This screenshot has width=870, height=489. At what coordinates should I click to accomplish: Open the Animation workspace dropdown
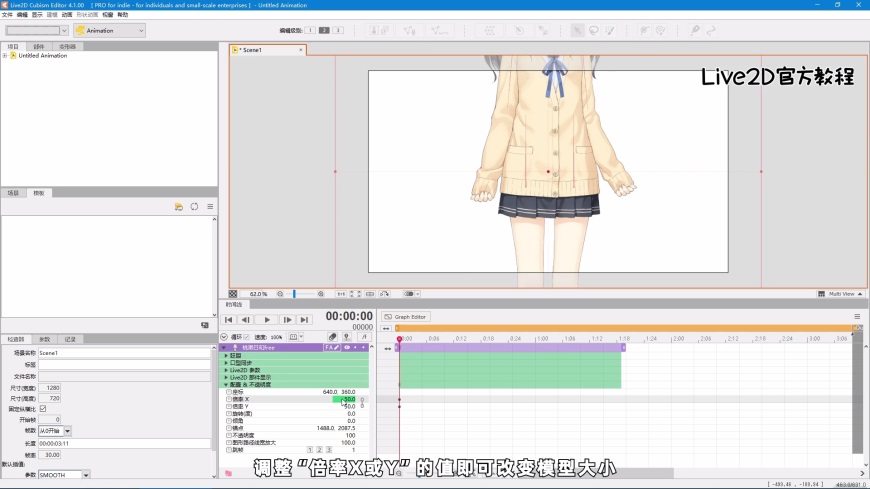coord(109,31)
